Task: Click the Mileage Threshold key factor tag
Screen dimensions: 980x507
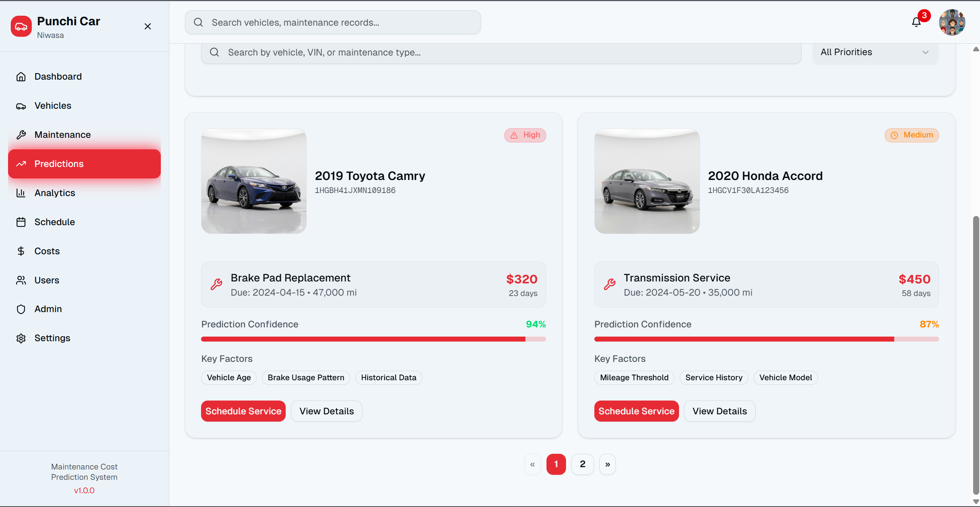Action: point(634,378)
